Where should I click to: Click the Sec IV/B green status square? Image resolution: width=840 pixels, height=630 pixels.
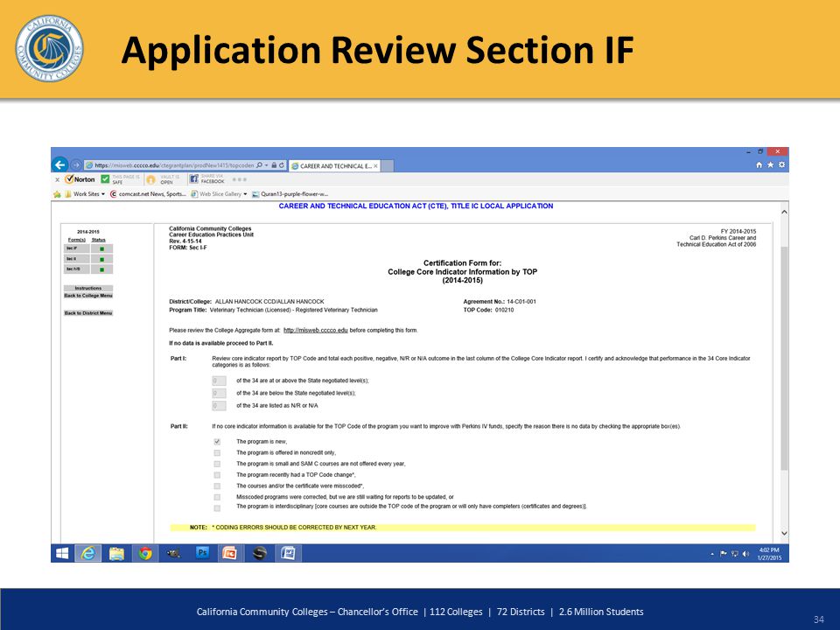(x=101, y=269)
